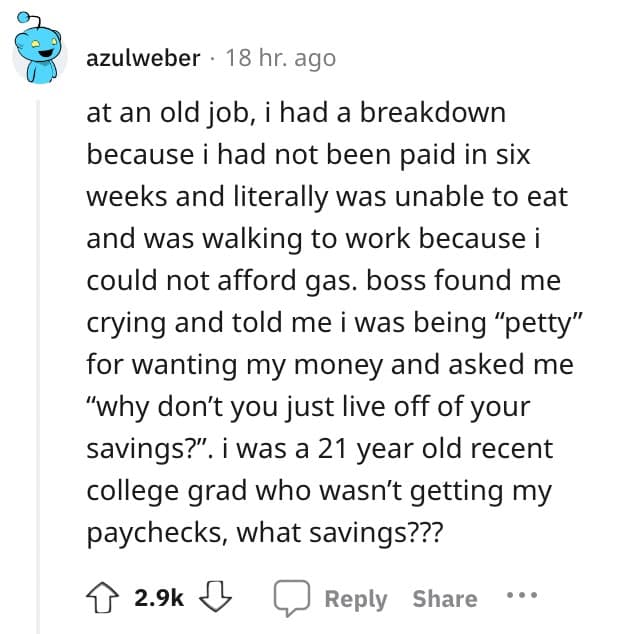Image resolution: width=636 pixels, height=634 pixels.
Task: Click the Reply text label
Action: point(356,599)
